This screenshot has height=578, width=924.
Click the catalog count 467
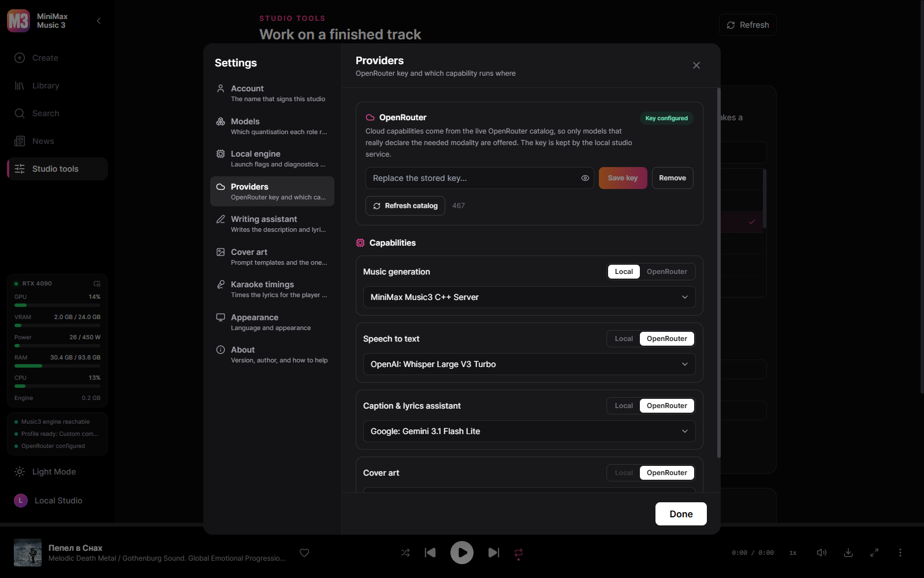coord(459,206)
